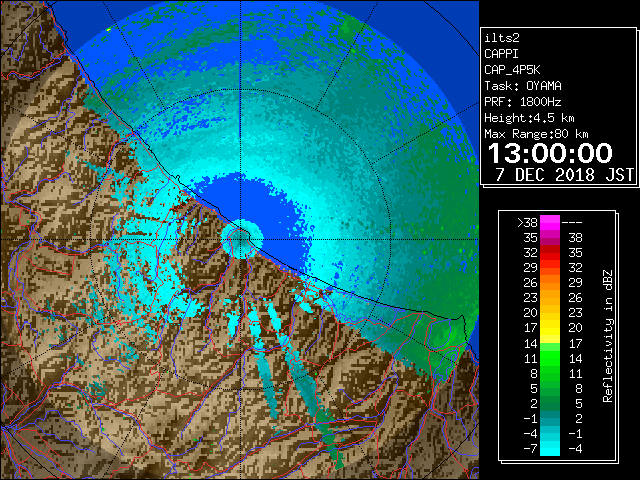The image size is (640, 480).
Task: Click 'Max Range:80 km' text
Action: (x=536, y=134)
